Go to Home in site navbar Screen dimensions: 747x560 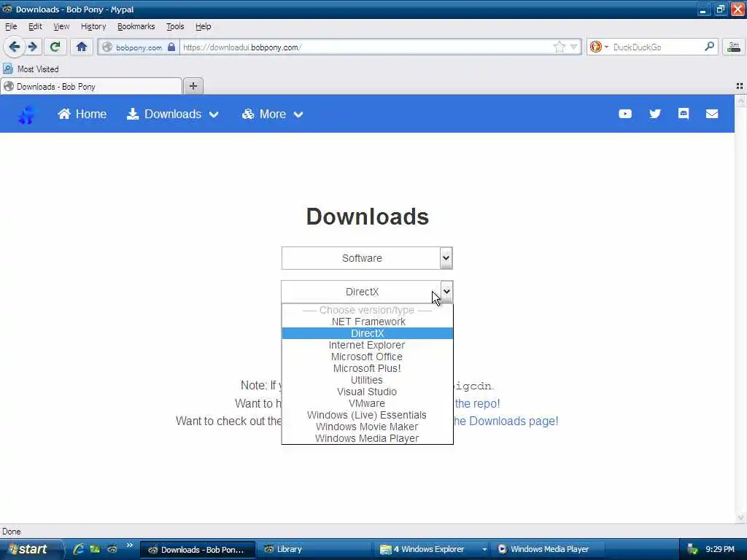tap(82, 114)
